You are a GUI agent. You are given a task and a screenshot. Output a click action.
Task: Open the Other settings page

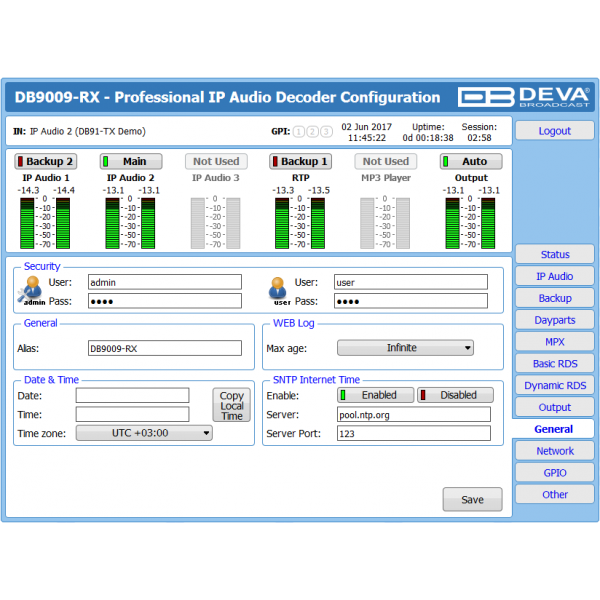[555, 494]
